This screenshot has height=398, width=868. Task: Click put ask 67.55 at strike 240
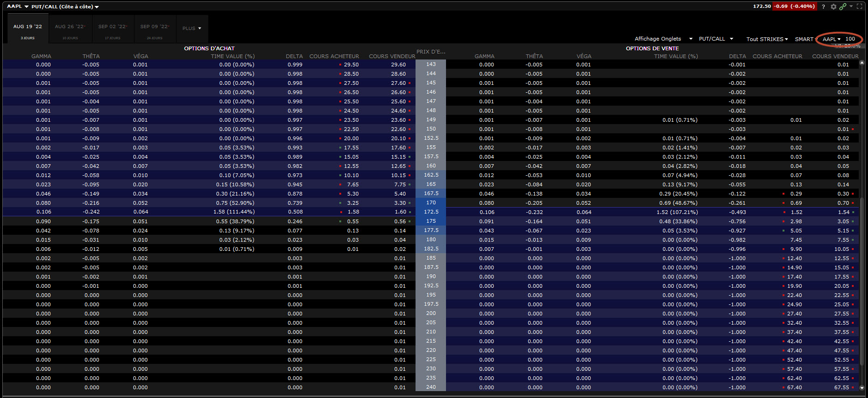coord(842,387)
